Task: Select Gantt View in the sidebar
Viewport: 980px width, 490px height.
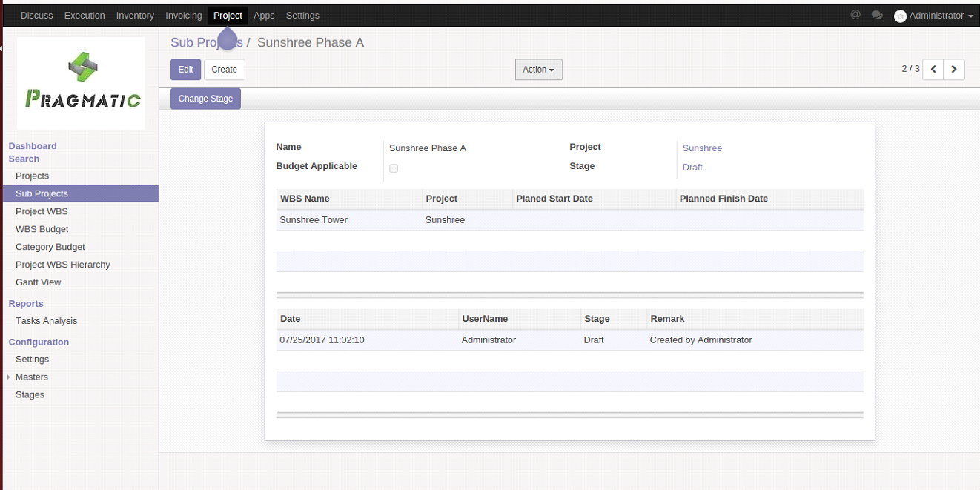Action: [x=38, y=282]
